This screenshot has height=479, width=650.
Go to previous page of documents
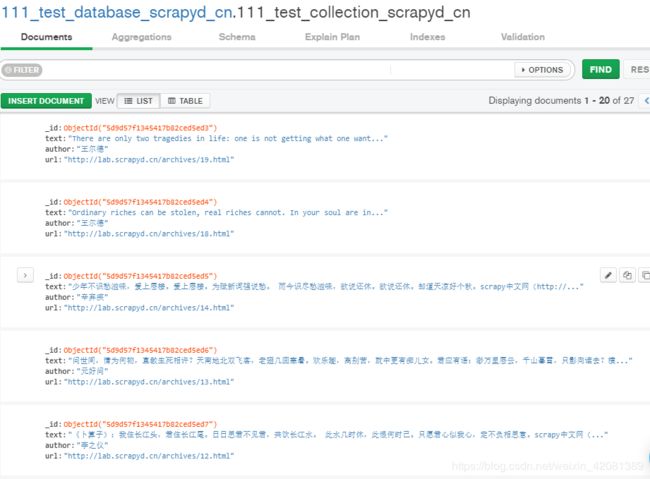pos(646,101)
